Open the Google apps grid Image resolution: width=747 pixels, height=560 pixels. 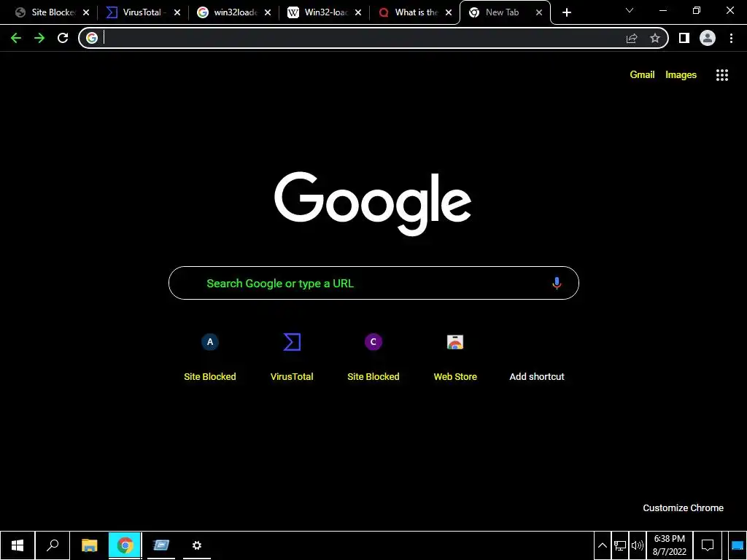click(721, 75)
